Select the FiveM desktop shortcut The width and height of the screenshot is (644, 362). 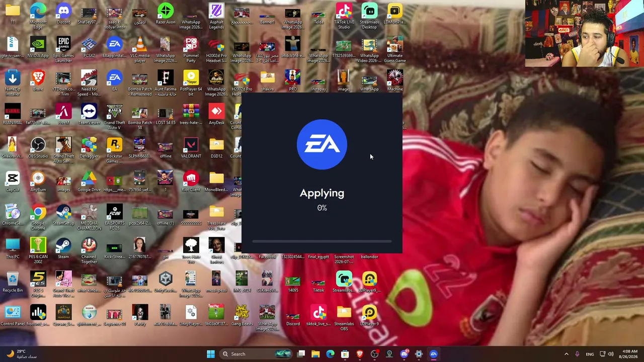pyautogui.click(x=63, y=115)
